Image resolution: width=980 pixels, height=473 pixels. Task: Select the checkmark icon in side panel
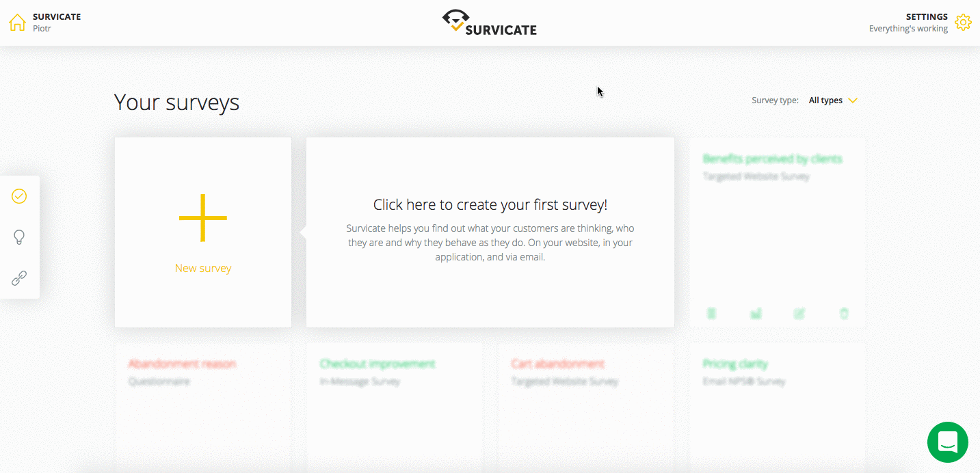point(19,196)
